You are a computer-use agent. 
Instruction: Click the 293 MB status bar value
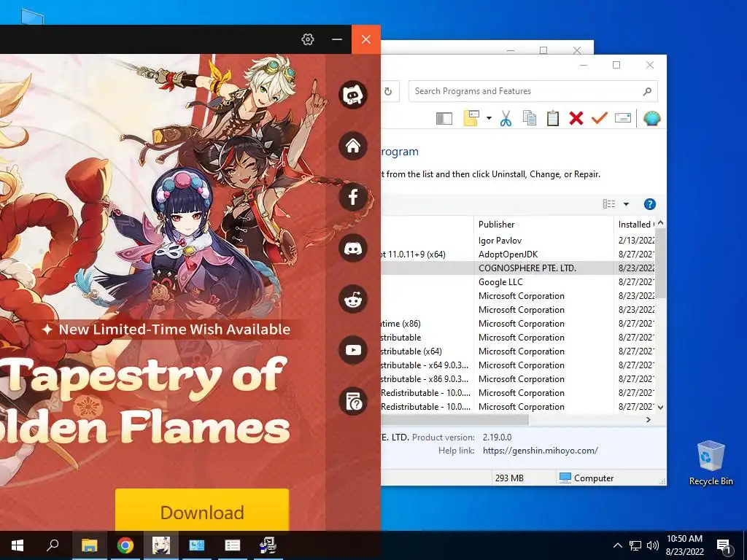[x=509, y=478]
